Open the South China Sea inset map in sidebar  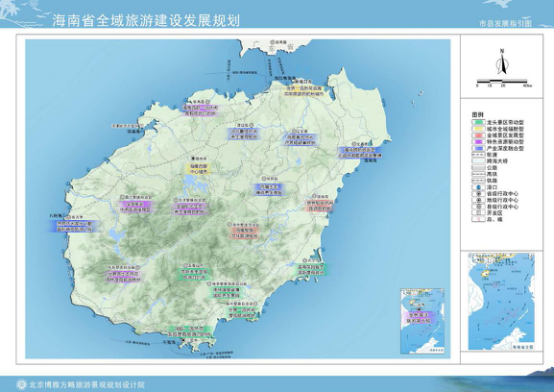pos(501,302)
